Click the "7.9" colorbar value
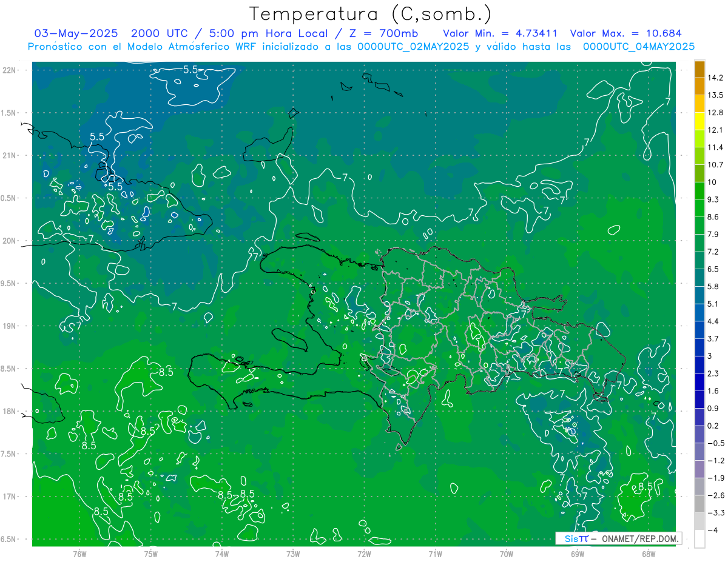 click(713, 235)
